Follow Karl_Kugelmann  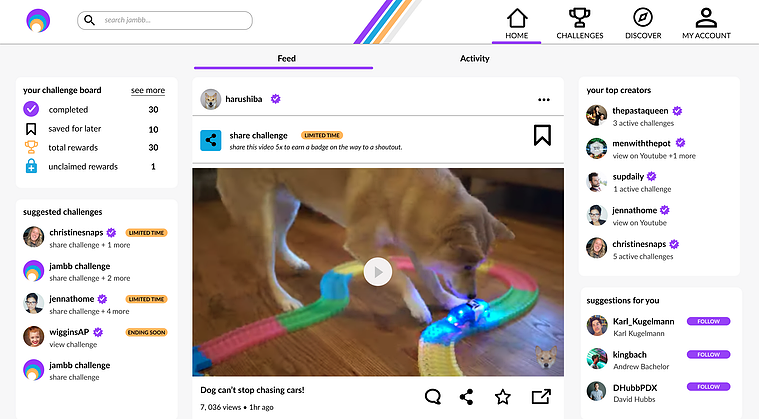(x=709, y=321)
